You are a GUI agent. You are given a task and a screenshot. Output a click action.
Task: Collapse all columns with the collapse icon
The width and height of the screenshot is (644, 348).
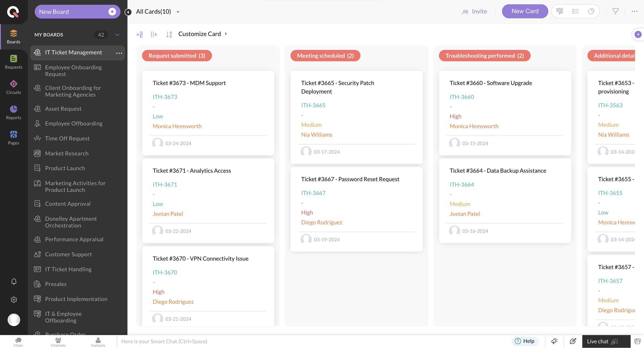pyautogui.click(x=154, y=34)
